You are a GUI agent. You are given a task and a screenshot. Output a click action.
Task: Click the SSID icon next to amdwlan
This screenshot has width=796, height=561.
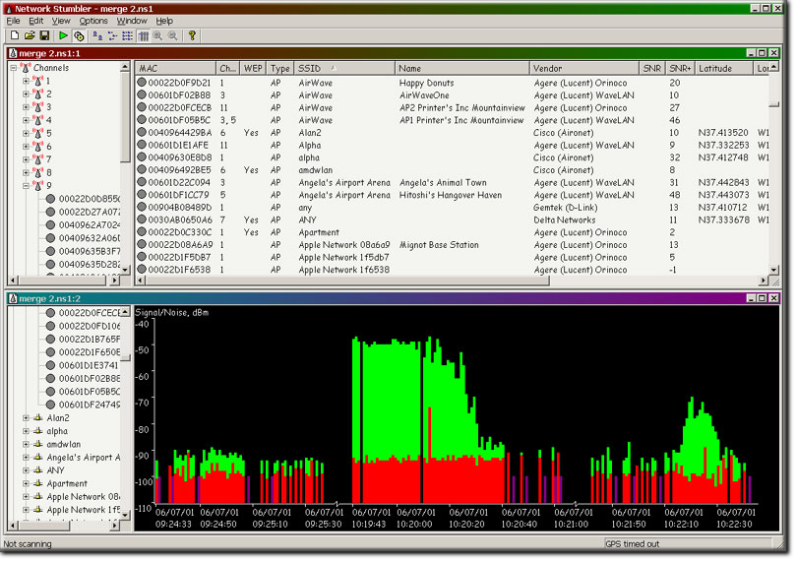coord(38,444)
